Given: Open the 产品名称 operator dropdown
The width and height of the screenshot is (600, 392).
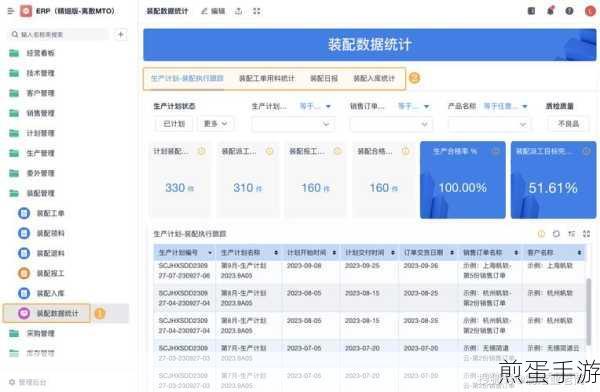Looking at the screenshot, I should point(505,106).
